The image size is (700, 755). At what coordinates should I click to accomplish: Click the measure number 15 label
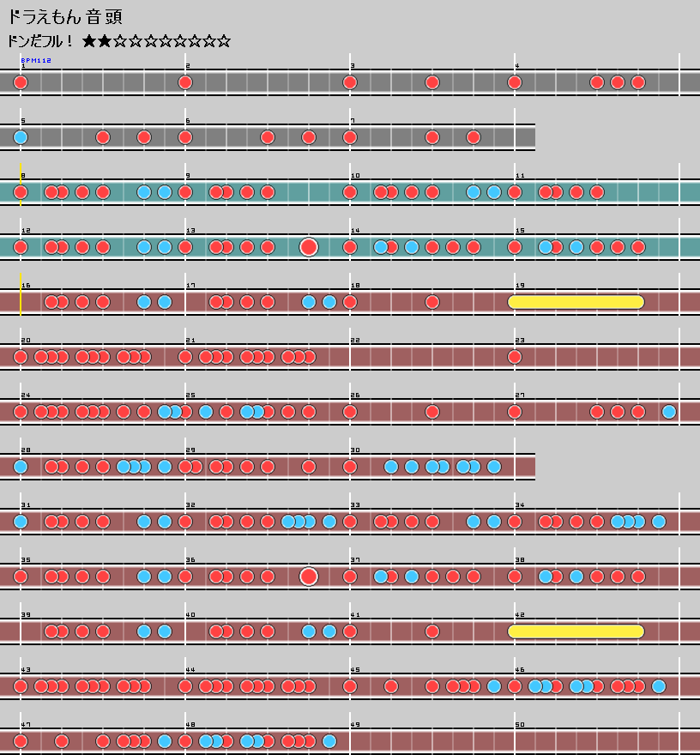520,231
